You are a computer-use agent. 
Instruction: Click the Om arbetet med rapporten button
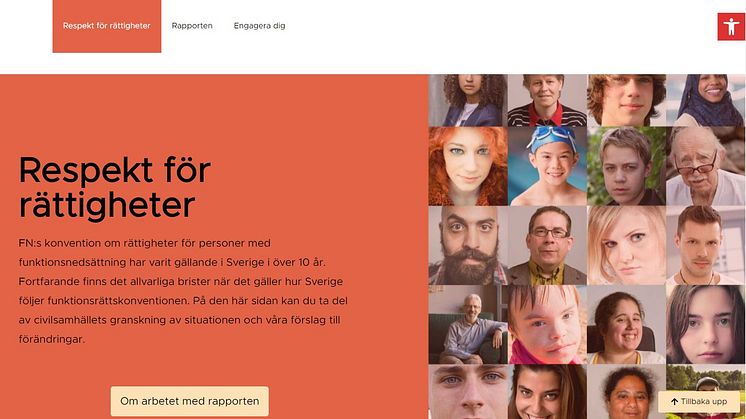190,401
